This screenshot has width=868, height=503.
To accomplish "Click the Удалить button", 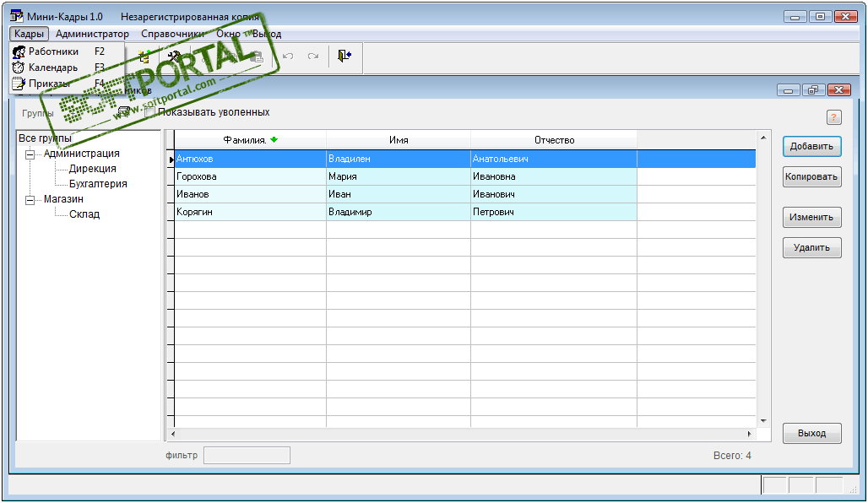I will (x=811, y=248).
